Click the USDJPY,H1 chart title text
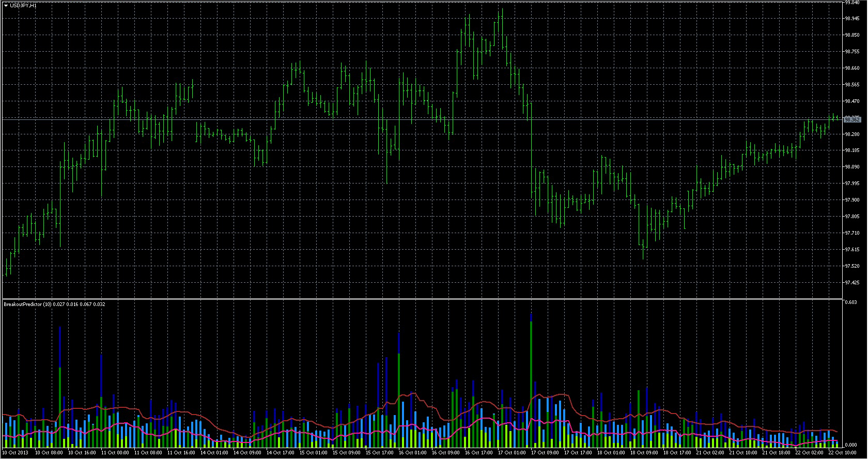The height and width of the screenshot is (459, 868). tap(23, 5)
